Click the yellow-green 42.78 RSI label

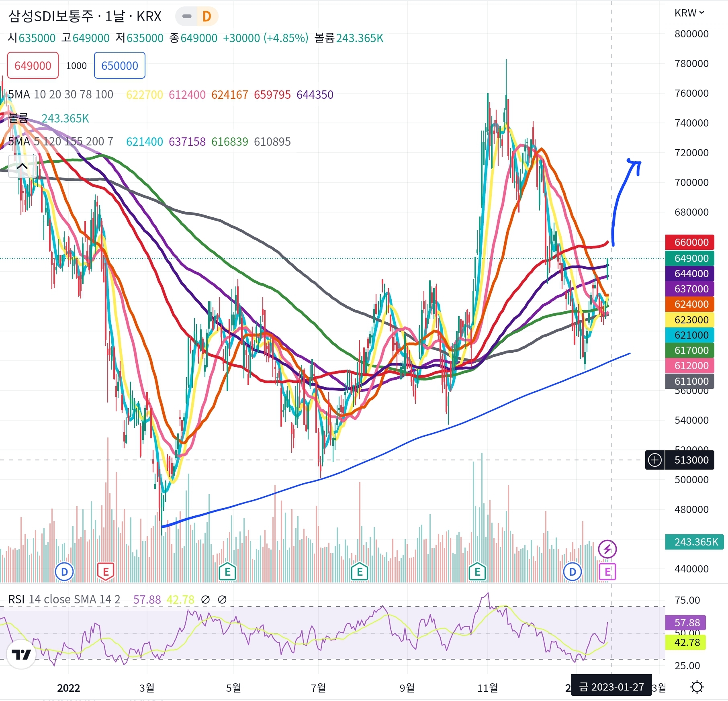pyautogui.click(x=686, y=642)
